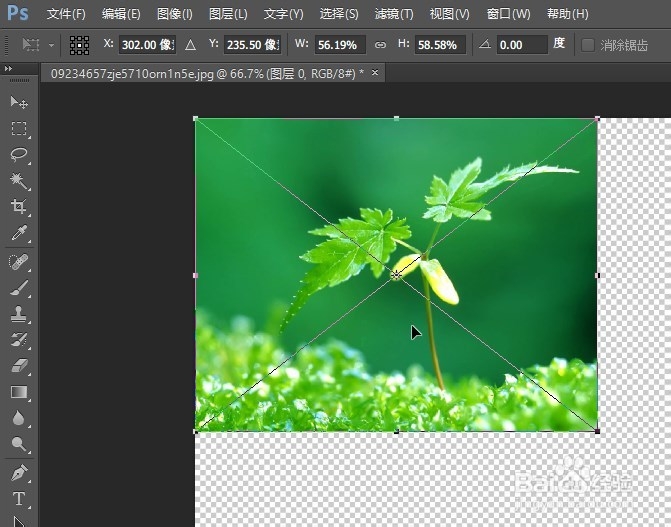The width and height of the screenshot is (671, 527).
Task: Click the height field 58.58%
Action: pos(440,45)
